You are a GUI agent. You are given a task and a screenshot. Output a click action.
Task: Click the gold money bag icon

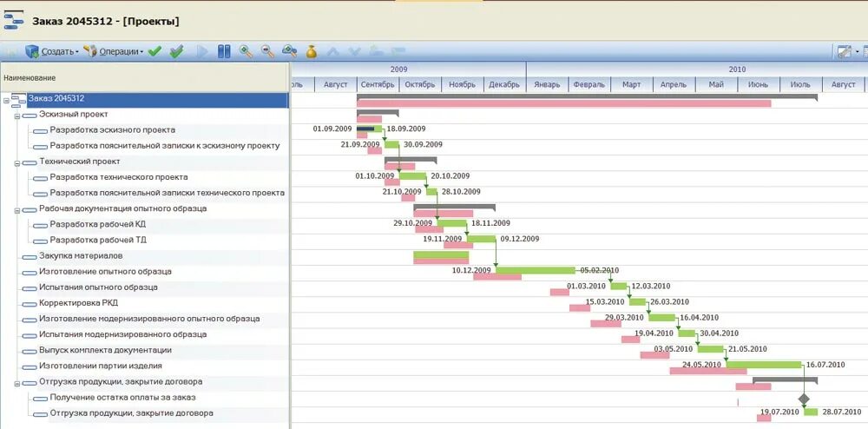click(x=311, y=51)
